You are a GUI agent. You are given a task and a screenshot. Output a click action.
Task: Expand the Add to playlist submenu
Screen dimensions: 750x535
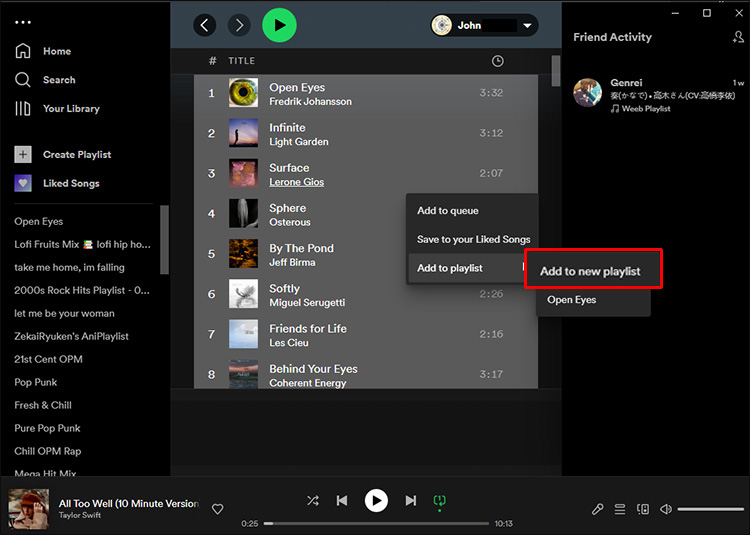[468, 268]
